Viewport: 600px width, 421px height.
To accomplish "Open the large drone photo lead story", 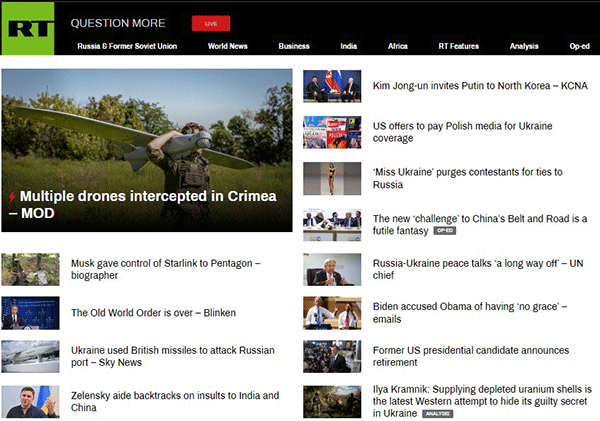I will [147, 150].
